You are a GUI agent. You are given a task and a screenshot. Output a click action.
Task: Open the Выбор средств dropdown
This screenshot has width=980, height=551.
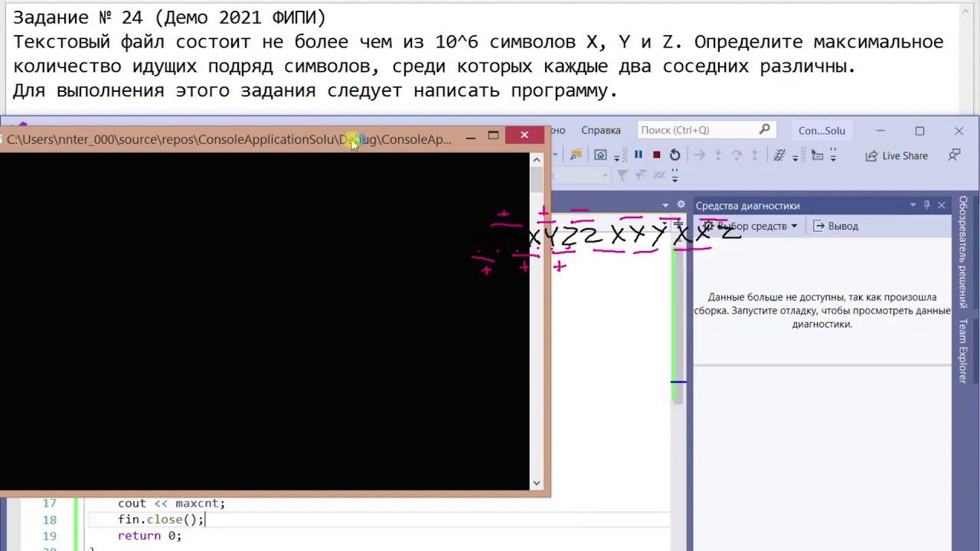[x=751, y=226]
